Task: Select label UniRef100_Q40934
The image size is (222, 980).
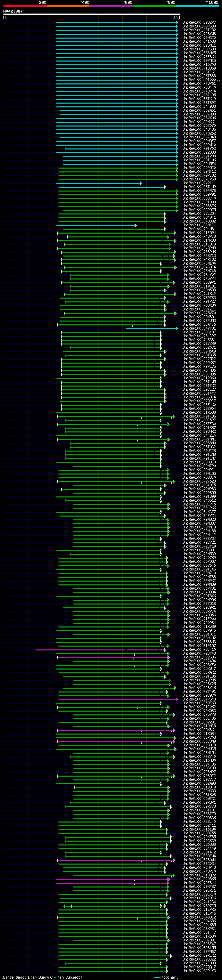Action: 199,593
